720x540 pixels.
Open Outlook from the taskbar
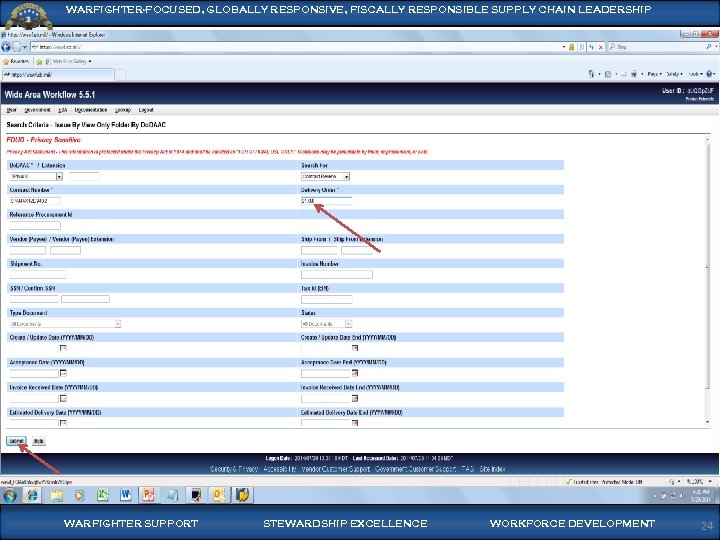(219, 495)
